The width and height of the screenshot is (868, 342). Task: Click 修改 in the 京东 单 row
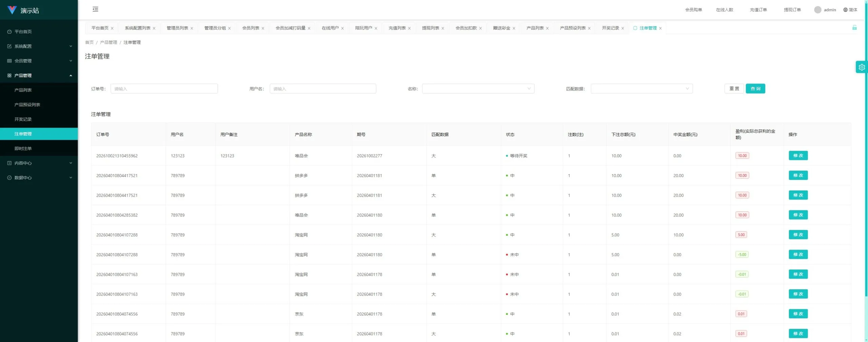click(x=798, y=314)
